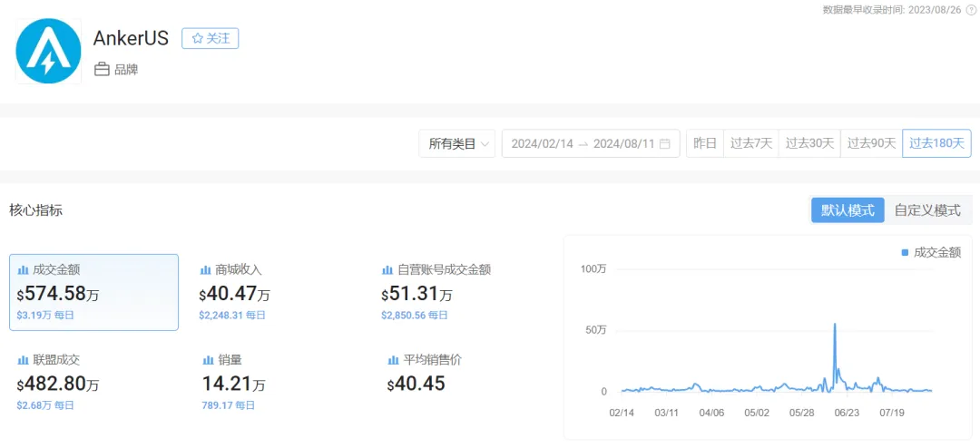Open calendar icon in date range field
The image size is (980, 448).
coord(664,143)
